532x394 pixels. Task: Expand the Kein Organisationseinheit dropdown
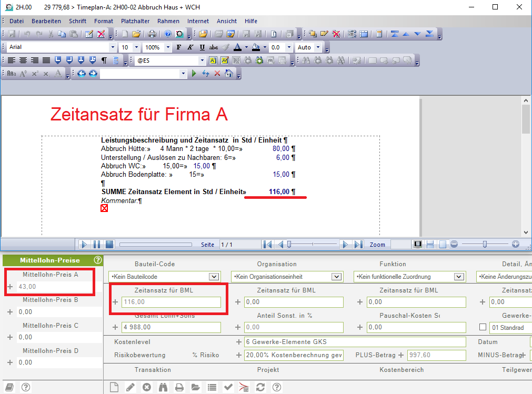pyautogui.click(x=336, y=277)
